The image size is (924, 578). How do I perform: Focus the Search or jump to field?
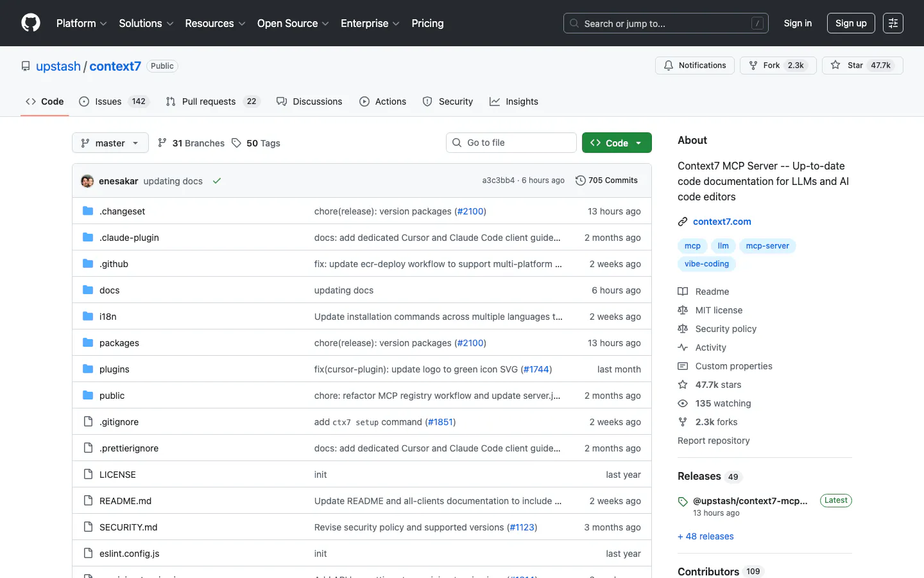point(666,23)
